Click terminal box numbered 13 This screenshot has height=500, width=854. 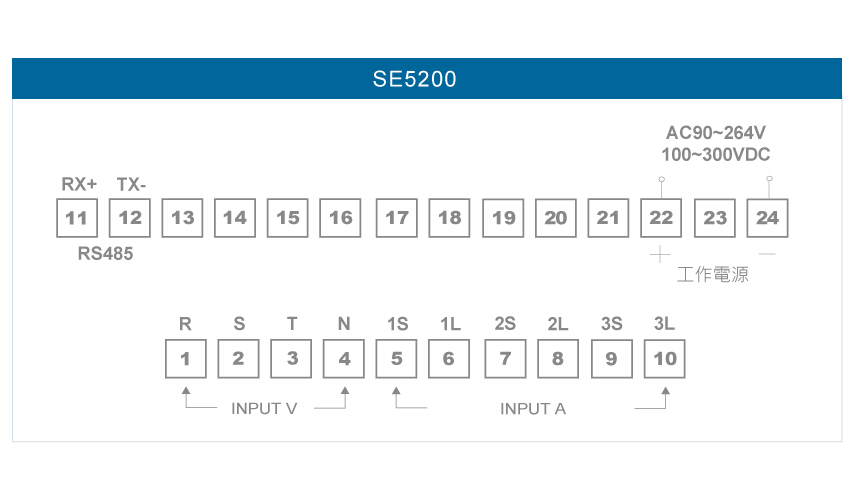pos(182,218)
